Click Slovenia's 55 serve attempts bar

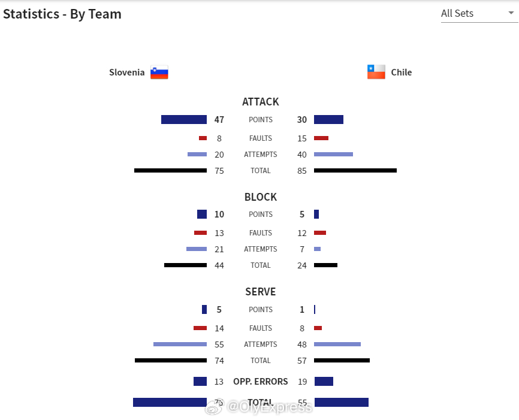point(180,344)
